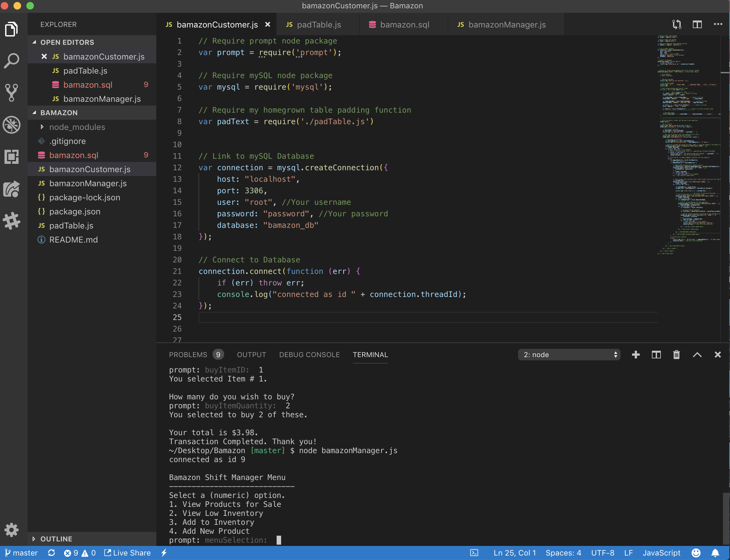Image resolution: width=730 pixels, height=560 pixels.
Task: Click the JavaScript language mode button
Action: (x=661, y=553)
